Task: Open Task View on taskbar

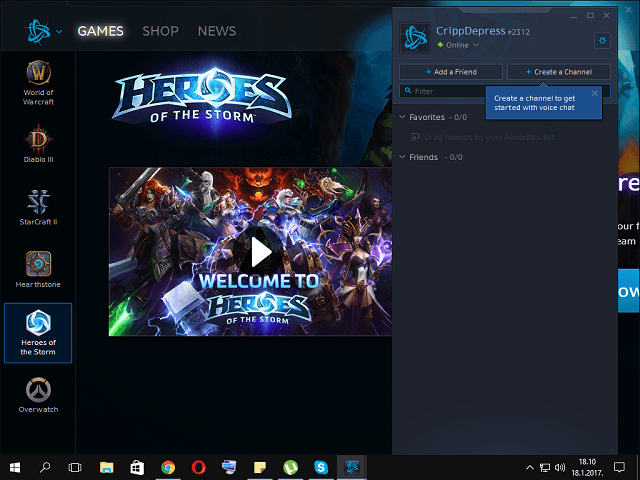Action: pyautogui.click(x=75, y=467)
